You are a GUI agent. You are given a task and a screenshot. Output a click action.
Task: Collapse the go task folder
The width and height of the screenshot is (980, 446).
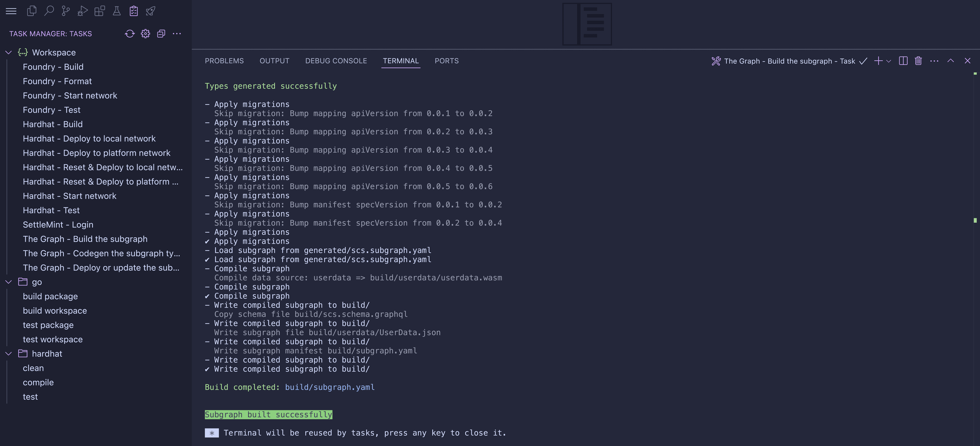point(8,282)
